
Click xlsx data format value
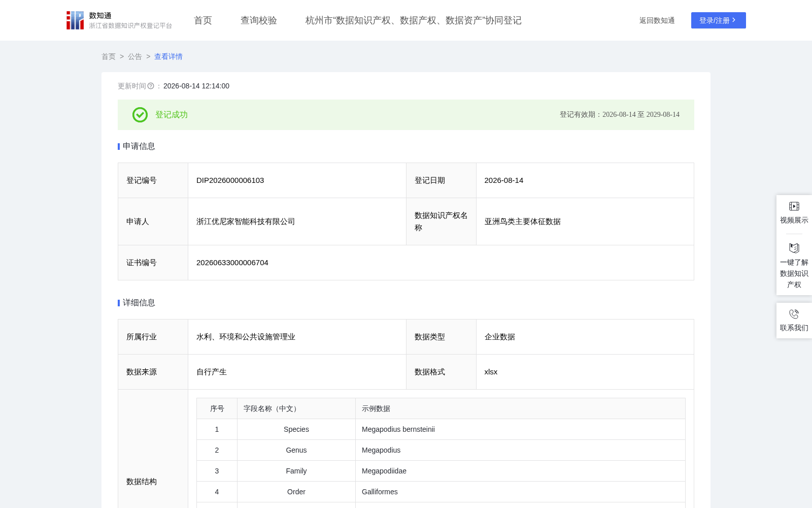coord(491,372)
